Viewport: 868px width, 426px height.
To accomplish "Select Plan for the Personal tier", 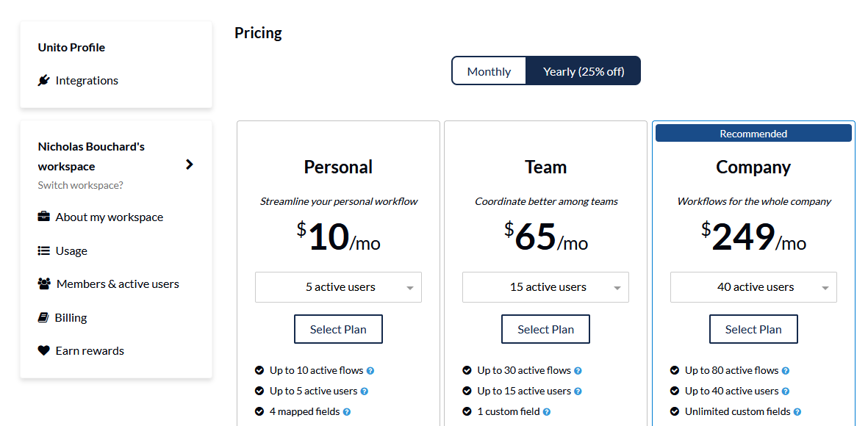I will (338, 329).
